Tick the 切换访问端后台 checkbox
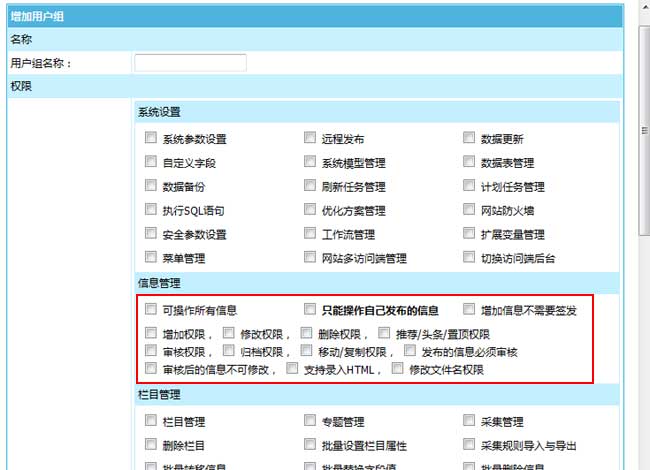 pos(471,257)
